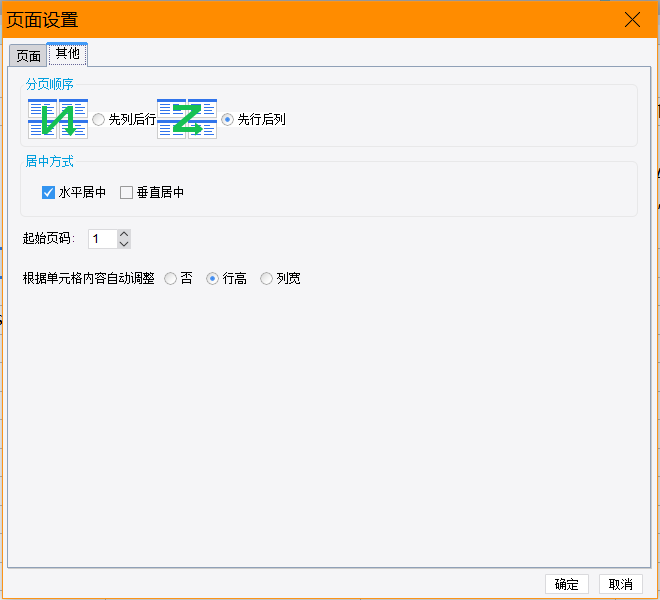Screen dimensions: 660x600
Task: Decrease 起始页码 with the down arrow
Action: pos(124,244)
